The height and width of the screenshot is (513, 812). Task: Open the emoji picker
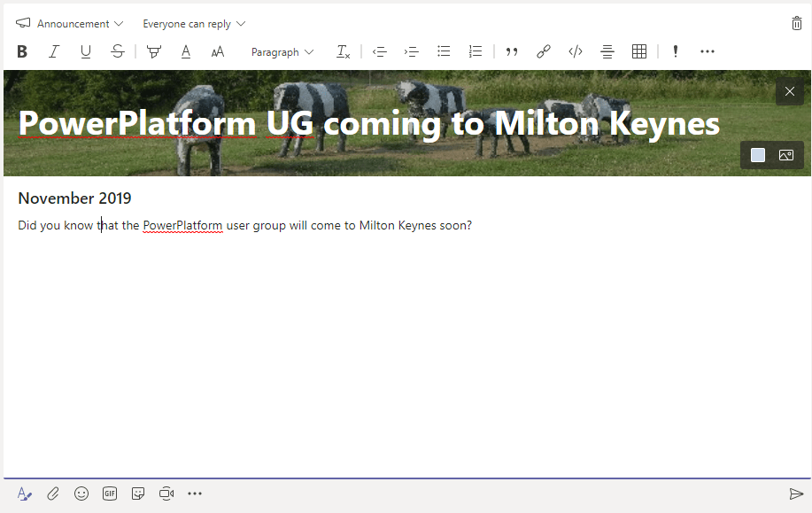coord(81,494)
